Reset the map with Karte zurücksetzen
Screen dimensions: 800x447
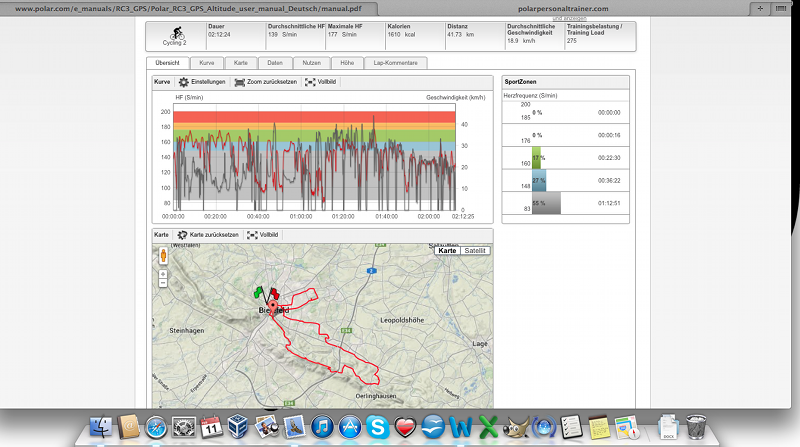pos(208,234)
